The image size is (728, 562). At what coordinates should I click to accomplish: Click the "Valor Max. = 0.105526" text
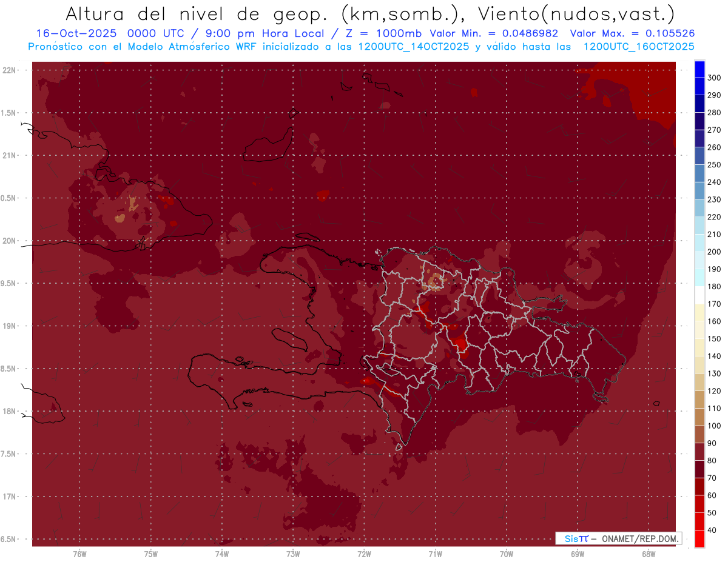(633, 34)
